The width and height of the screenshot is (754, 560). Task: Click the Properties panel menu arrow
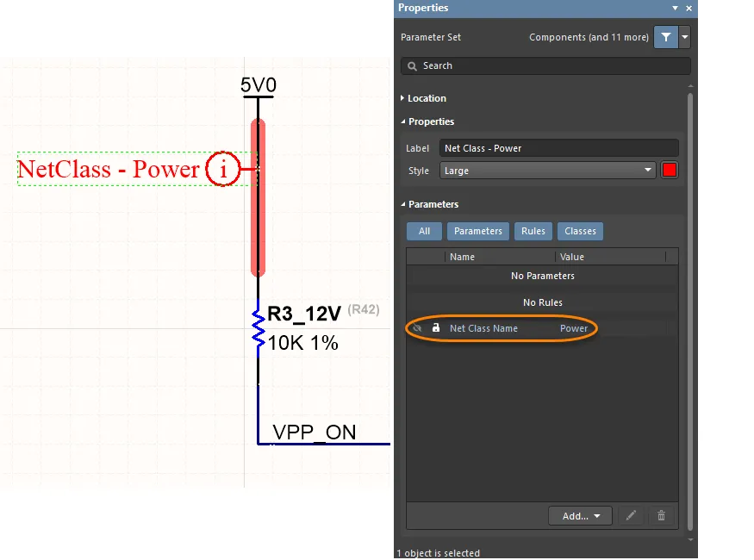(675, 8)
